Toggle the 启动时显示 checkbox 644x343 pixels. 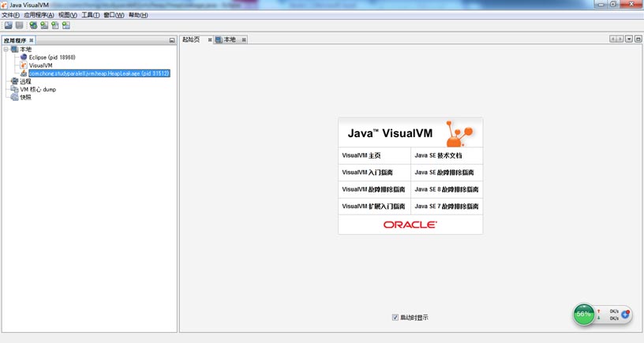[x=395, y=318]
